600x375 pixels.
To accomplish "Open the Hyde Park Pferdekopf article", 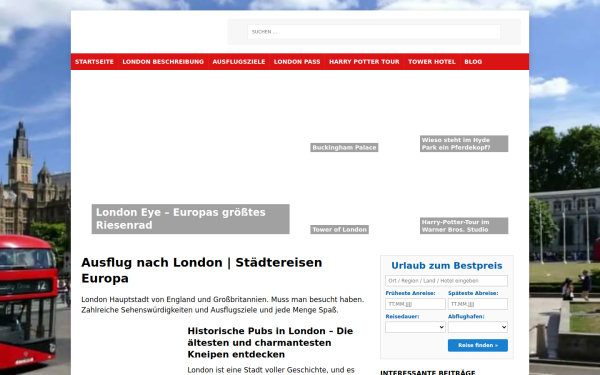I will pos(464,143).
